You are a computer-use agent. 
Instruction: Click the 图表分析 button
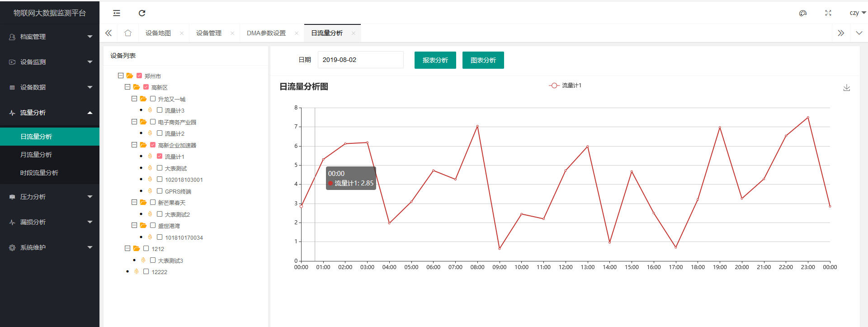pos(483,60)
